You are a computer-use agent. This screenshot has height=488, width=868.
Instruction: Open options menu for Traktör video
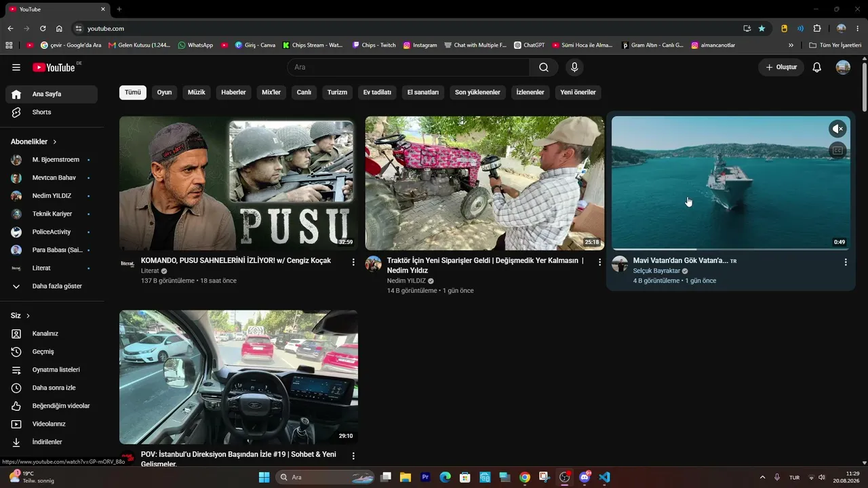click(599, 262)
